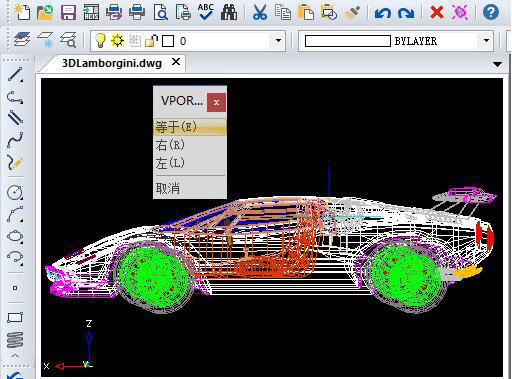Click the UCS axis icon
This screenshot has height=379, width=512.
[70, 345]
